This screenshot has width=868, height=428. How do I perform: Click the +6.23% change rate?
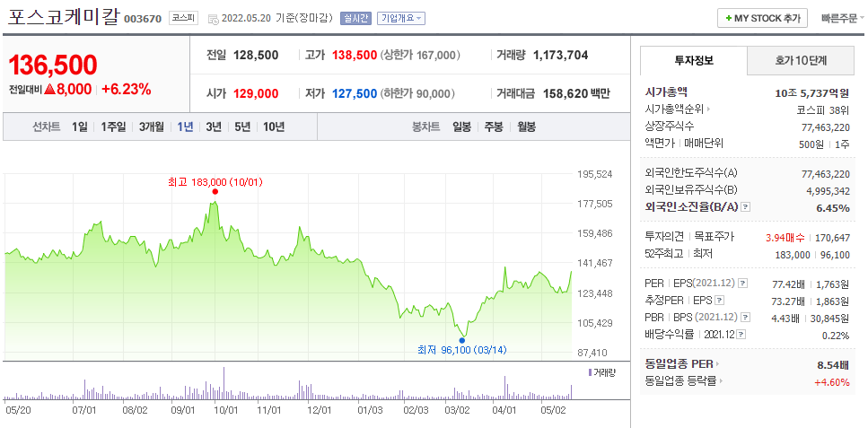(x=127, y=89)
